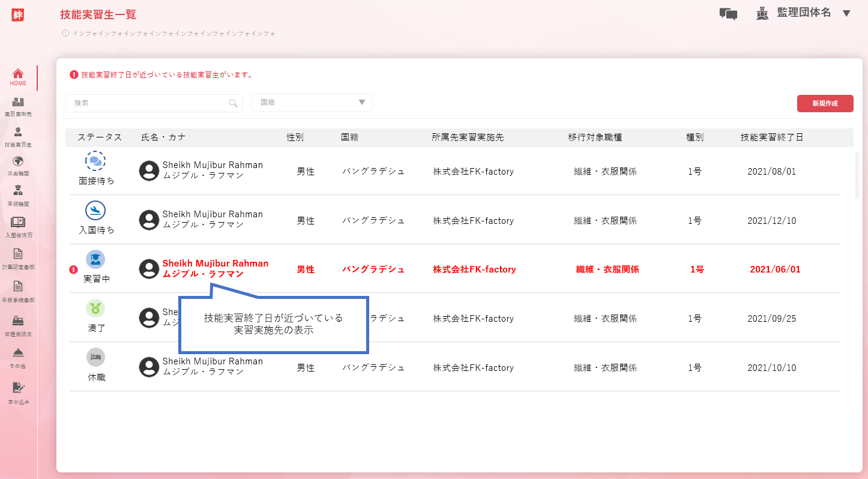
Task: Open 送出機関 globe icon
Action: click(18, 162)
